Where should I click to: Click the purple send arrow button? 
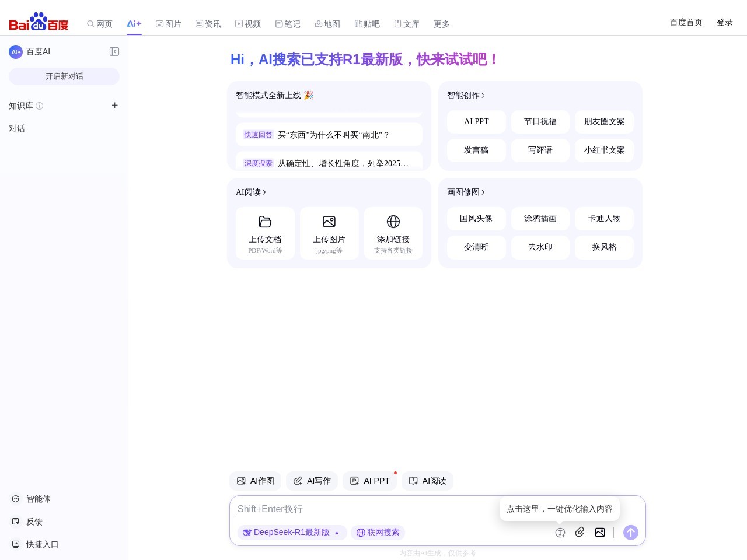[x=631, y=533]
